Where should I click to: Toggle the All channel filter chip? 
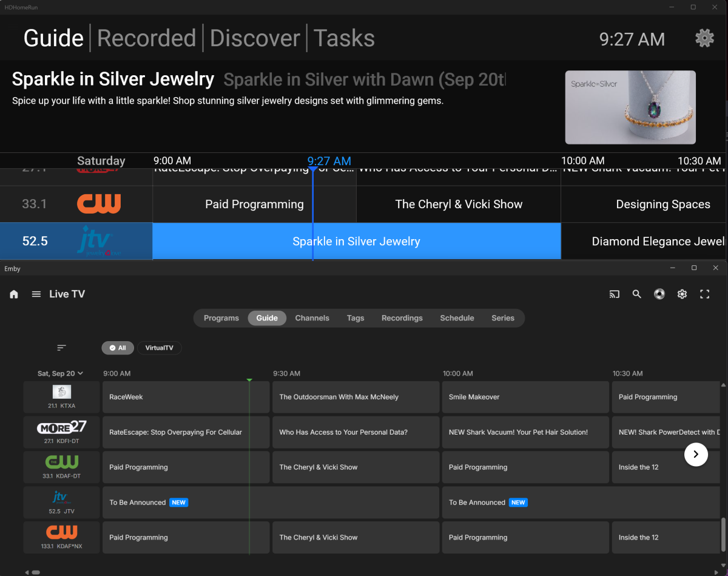pyautogui.click(x=118, y=348)
